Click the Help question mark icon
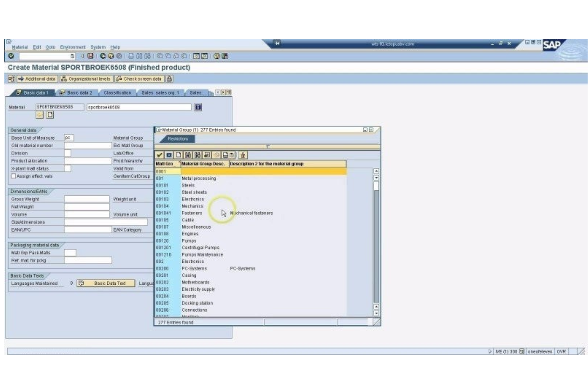Viewport: 588px width, 392px height. (x=217, y=56)
